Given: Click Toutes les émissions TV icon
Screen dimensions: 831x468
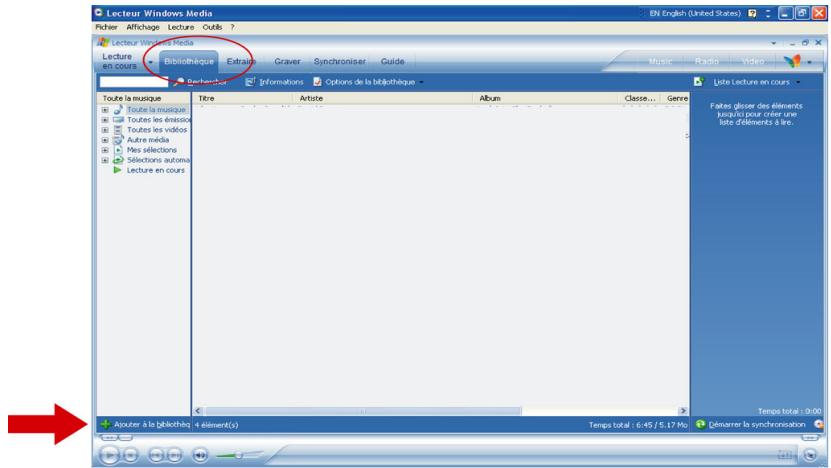Looking at the screenshot, I should [118, 120].
